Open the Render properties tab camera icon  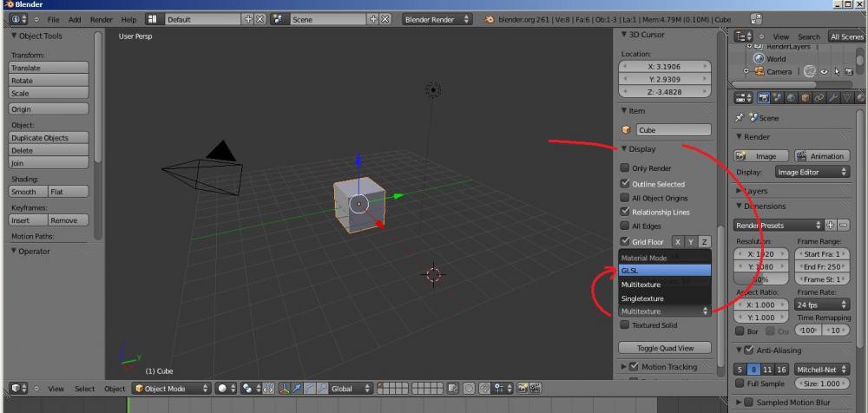click(763, 98)
